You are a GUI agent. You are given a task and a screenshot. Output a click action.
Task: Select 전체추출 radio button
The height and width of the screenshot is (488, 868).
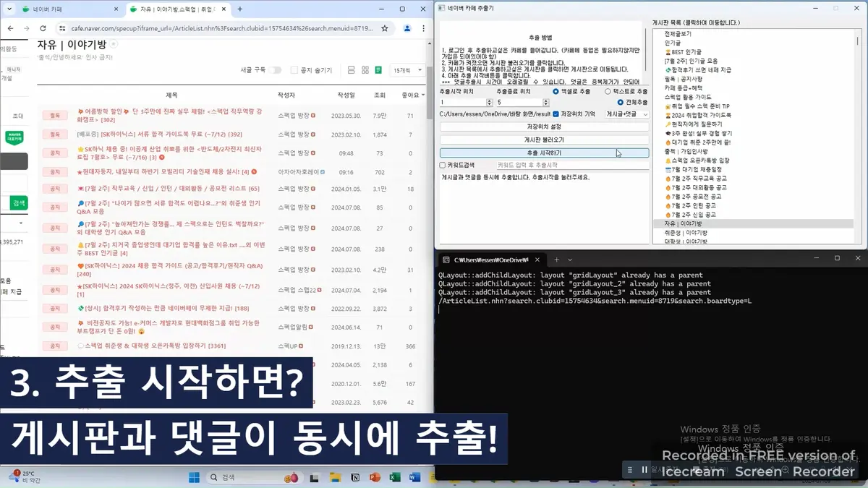click(633, 103)
